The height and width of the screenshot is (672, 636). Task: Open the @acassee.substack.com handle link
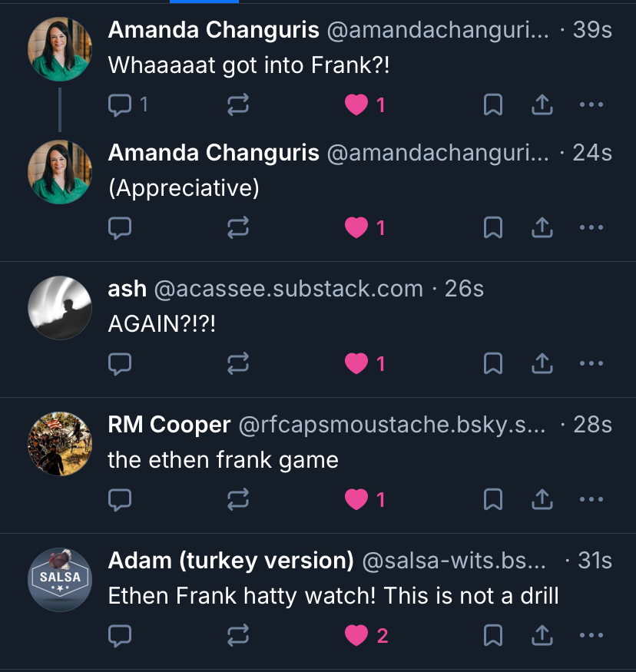pos(288,289)
